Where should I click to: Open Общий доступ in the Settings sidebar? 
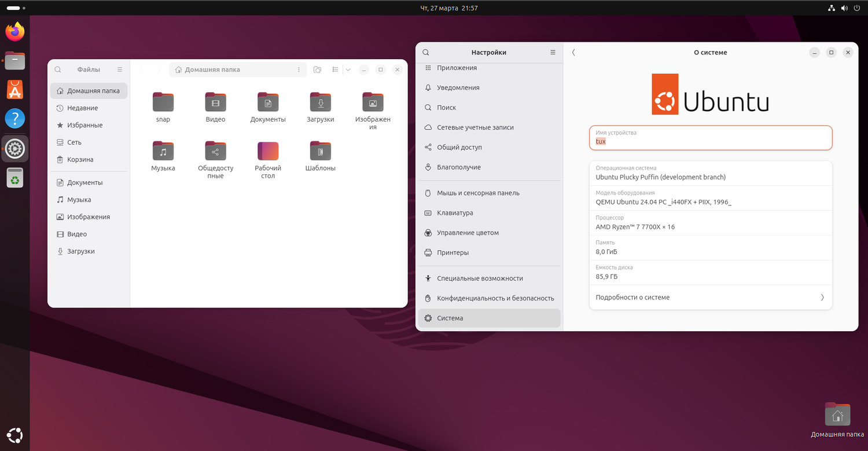click(489, 148)
